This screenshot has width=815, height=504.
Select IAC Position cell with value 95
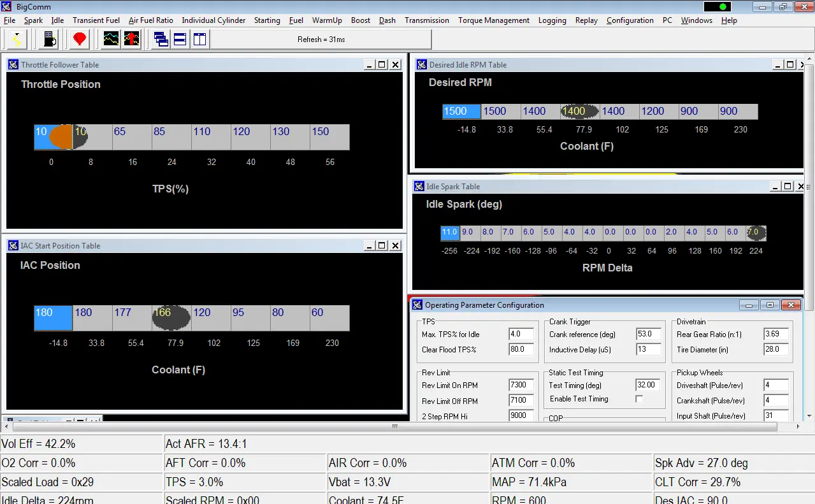coord(250,318)
